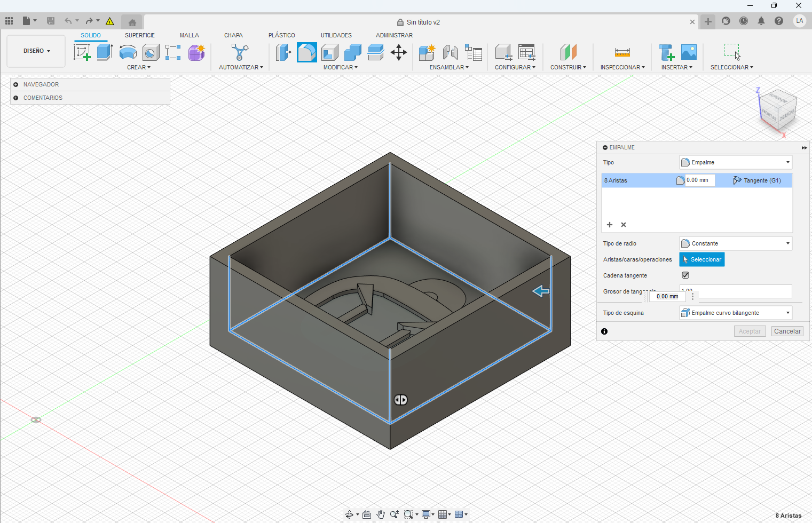Viewport: 812px width, 523px height.
Task: Click the Rectangular Pattern icon
Action: [173, 52]
